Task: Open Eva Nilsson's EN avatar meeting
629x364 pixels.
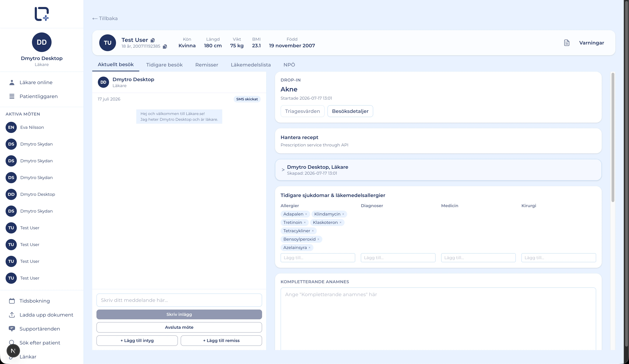Action: coord(11,127)
